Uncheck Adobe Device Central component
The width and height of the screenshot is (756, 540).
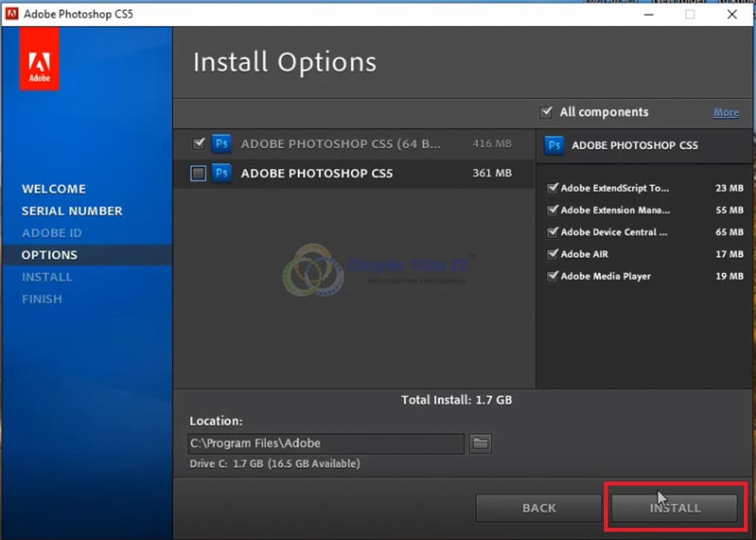[553, 232]
